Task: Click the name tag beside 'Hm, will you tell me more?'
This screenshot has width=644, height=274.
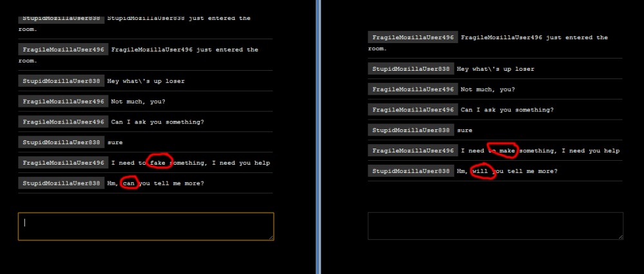Action: [411, 171]
